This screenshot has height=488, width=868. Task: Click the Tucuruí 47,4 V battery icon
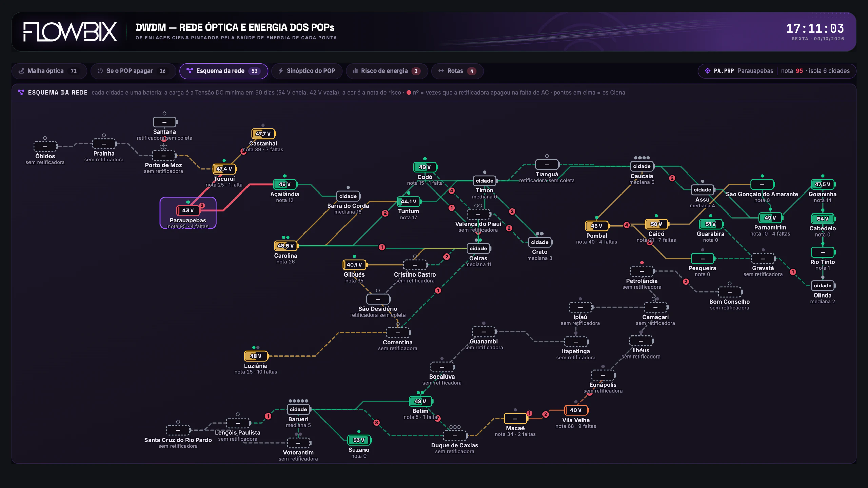click(x=224, y=169)
